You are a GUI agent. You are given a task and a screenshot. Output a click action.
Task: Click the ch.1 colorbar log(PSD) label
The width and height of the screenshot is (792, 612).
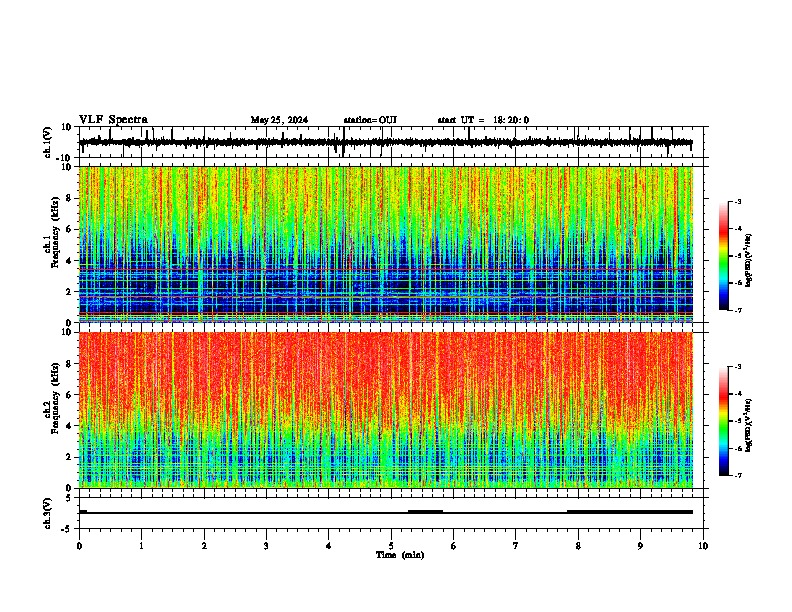click(x=749, y=260)
